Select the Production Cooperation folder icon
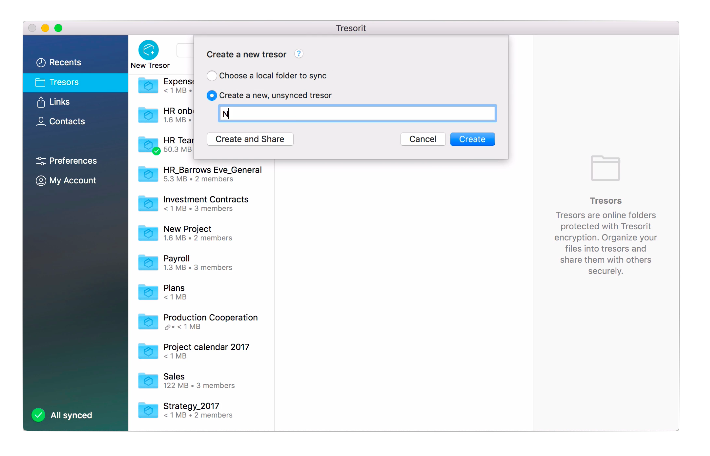Viewport: 710px width, 456px height. tap(148, 322)
